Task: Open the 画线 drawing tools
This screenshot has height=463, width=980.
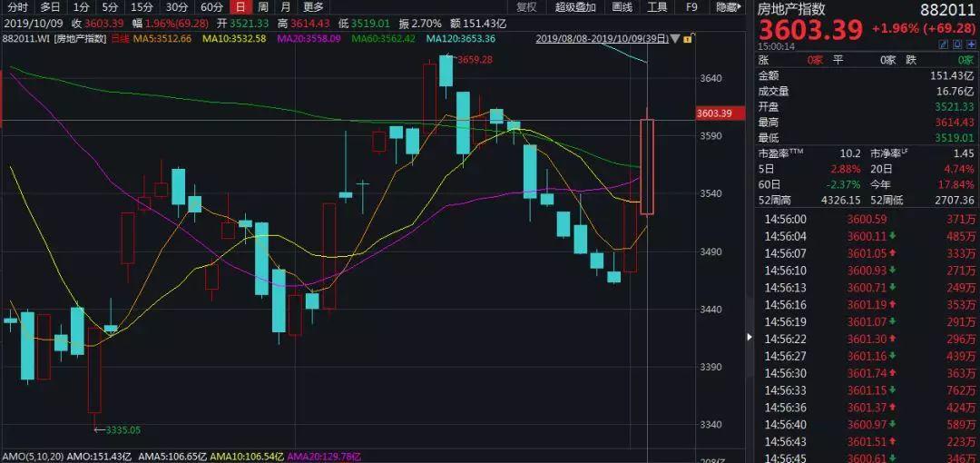Action: [622, 7]
